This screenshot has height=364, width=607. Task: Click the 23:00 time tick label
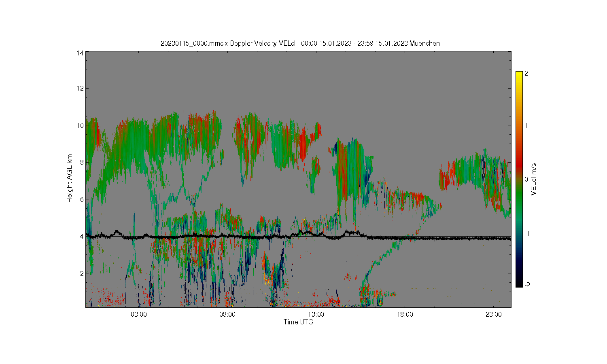point(494,315)
